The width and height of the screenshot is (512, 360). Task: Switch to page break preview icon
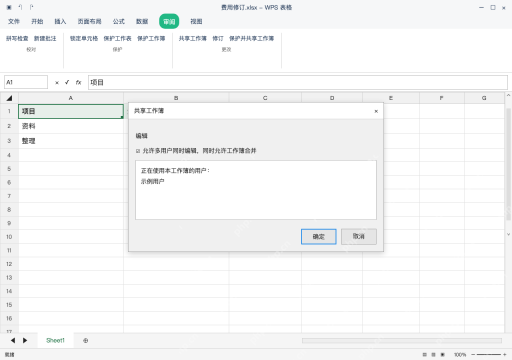tap(443, 354)
